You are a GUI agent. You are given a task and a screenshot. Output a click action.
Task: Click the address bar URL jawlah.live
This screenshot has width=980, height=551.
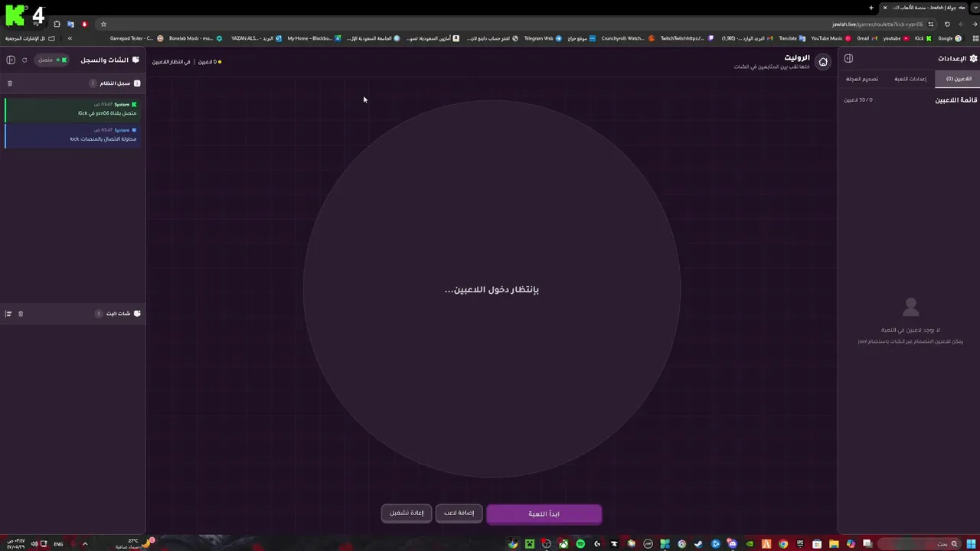(x=878, y=24)
